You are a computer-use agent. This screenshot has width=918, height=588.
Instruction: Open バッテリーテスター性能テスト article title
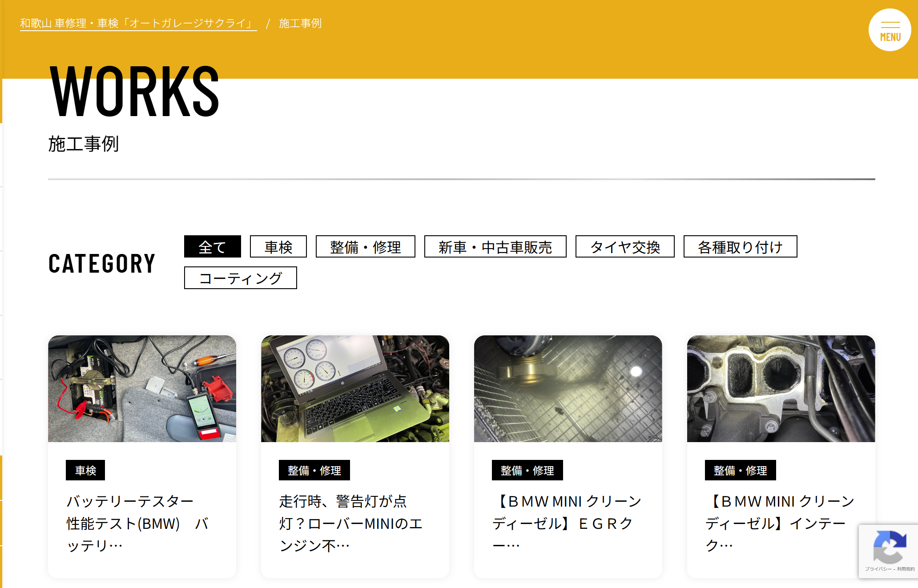(137, 523)
